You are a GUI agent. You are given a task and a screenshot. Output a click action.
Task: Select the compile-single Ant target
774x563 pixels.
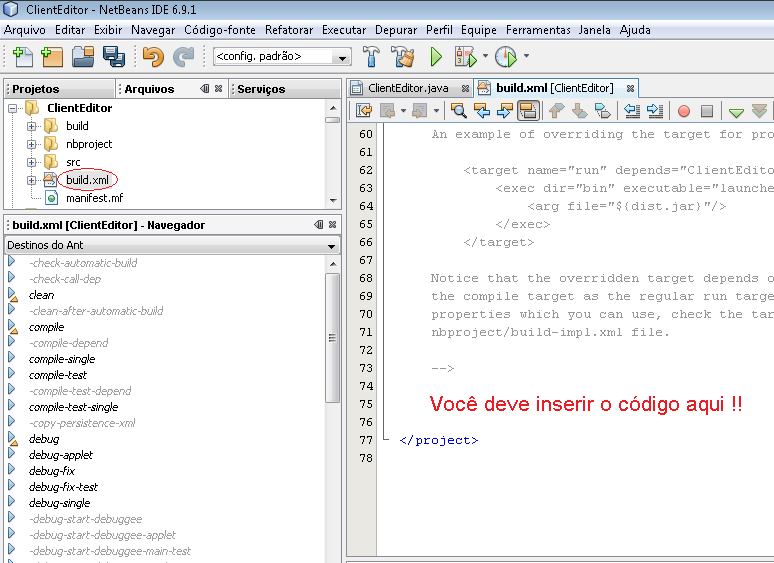62,359
